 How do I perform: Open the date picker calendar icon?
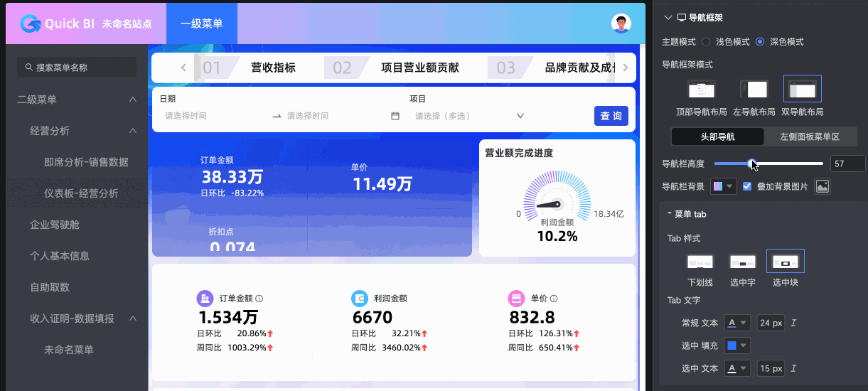click(x=395, y=116)
